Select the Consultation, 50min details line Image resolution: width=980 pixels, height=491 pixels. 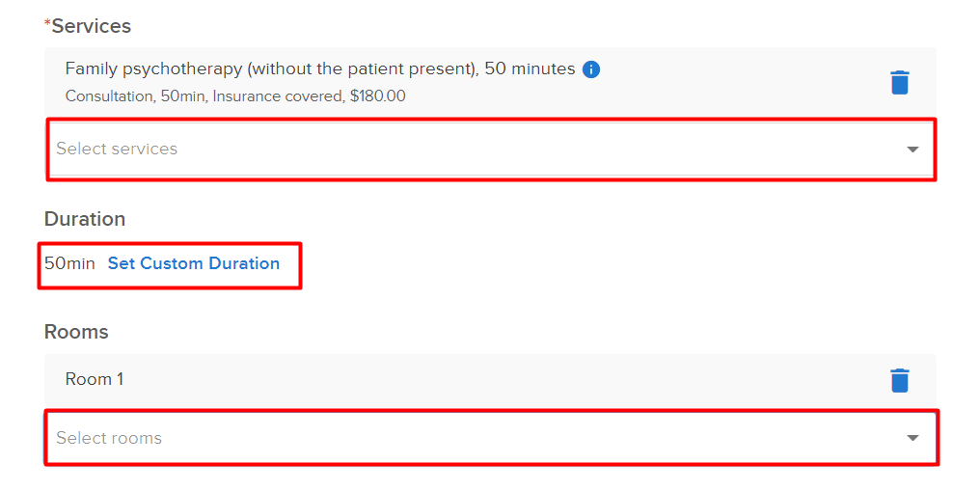(235, 96)
